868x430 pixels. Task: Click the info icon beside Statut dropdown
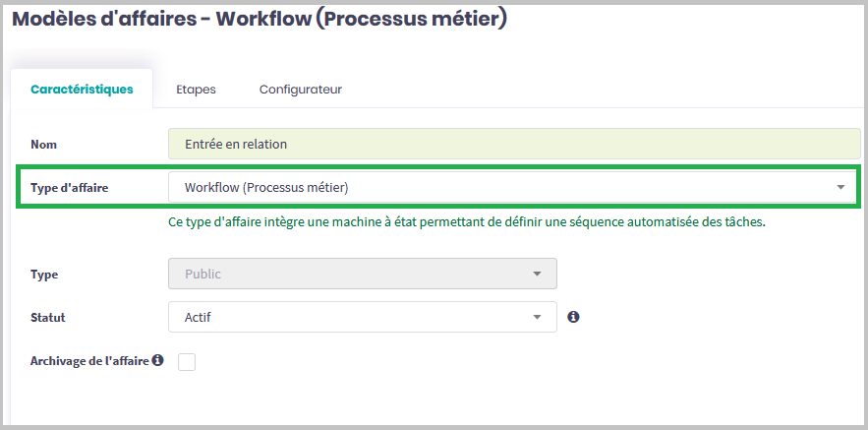(573, 318)
